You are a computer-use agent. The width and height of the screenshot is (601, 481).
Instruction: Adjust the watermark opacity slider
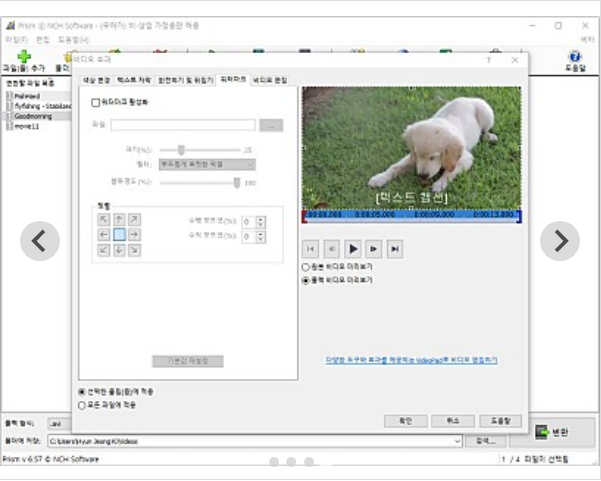coord(237,183)
